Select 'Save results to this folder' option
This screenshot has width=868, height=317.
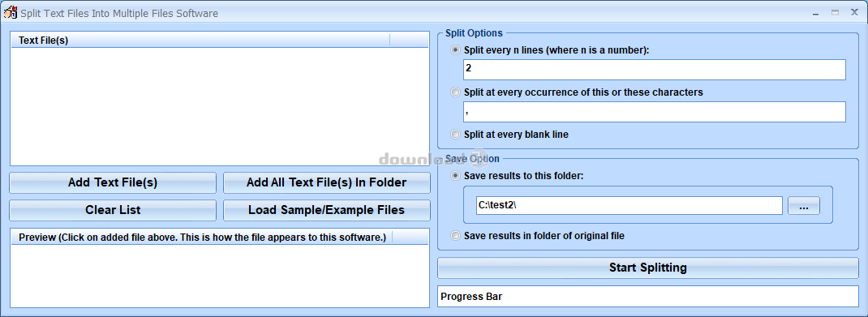click(x=456, y=176)
